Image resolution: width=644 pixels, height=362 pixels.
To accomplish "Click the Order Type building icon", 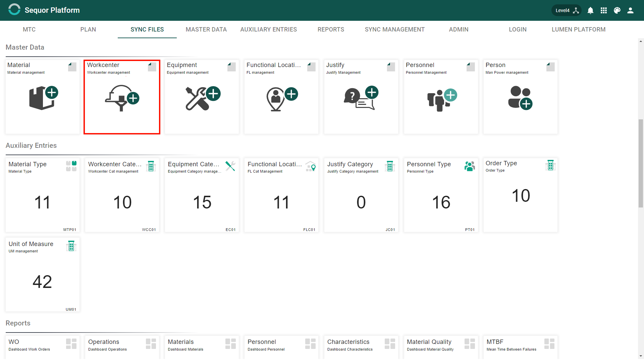I will 550,165.
